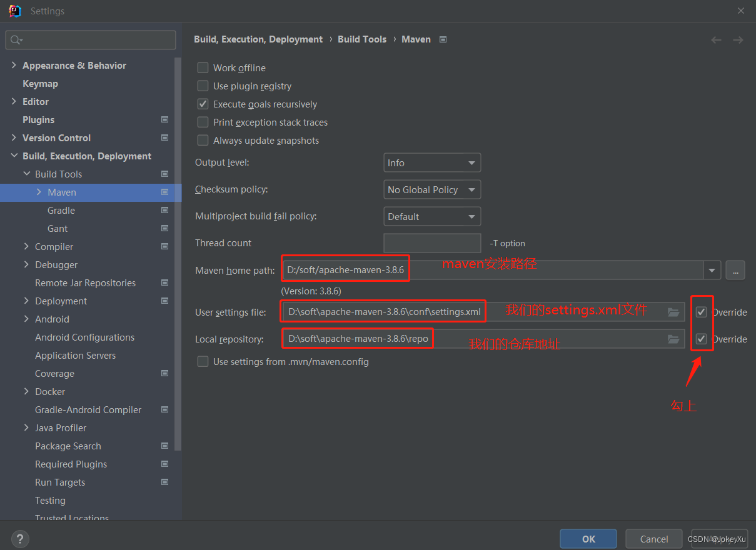The height and width of the screenshot is (550, 756).
Task: Enable Use settings from .mvn/maven.config
Action: (203, 361)
